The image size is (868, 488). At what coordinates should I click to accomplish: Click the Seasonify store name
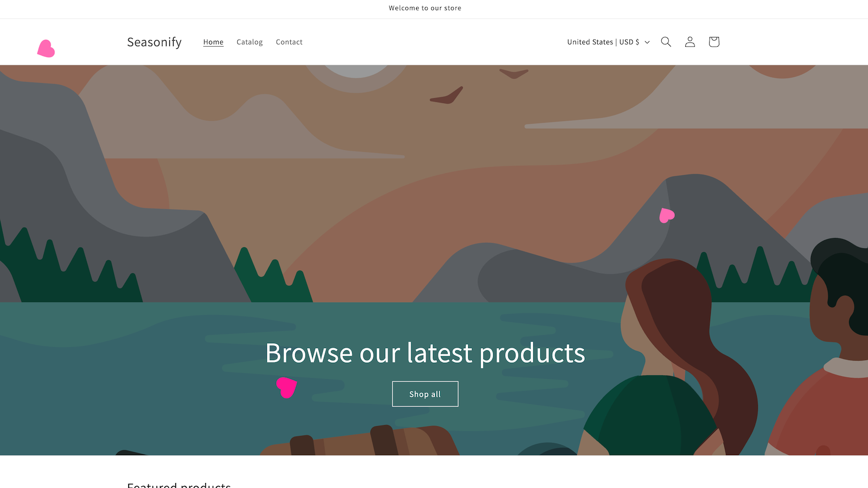point(154,42)
